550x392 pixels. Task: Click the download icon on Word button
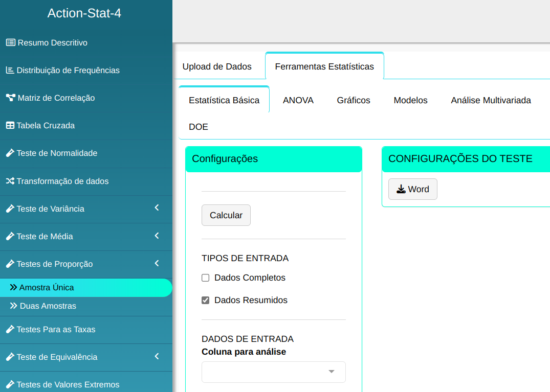[401, 189]
